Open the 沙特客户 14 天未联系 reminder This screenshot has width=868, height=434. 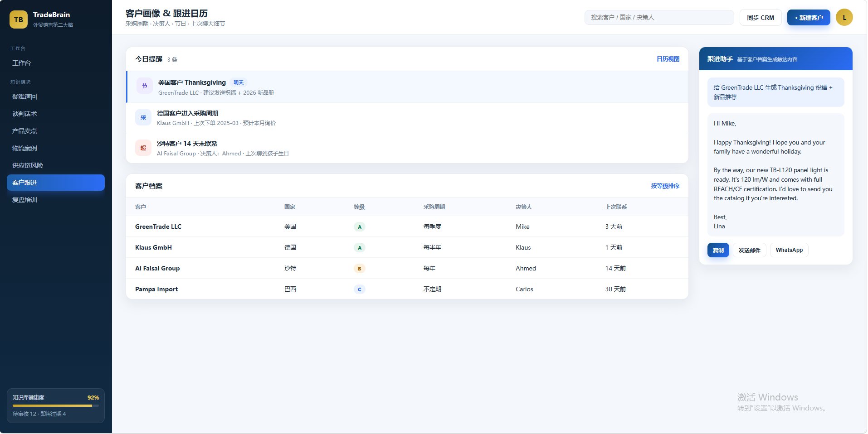407,148
